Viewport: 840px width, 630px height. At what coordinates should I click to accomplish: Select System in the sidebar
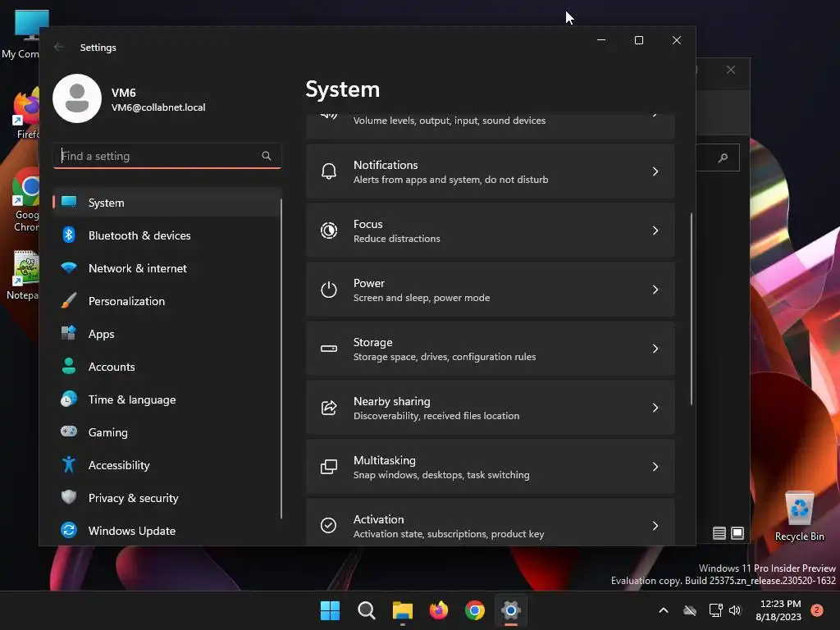coord(167,203)
